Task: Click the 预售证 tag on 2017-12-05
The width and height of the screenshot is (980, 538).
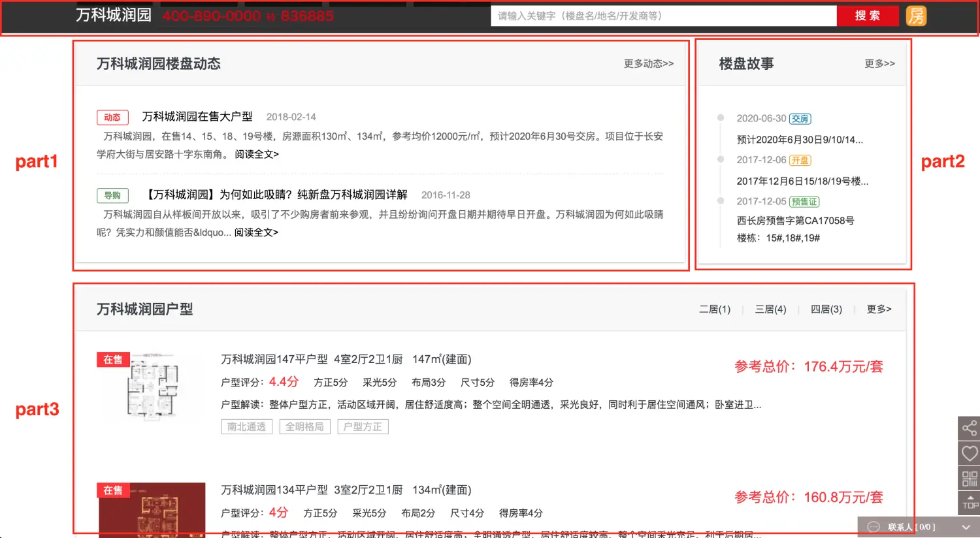Action: click(x=804, y=202)
